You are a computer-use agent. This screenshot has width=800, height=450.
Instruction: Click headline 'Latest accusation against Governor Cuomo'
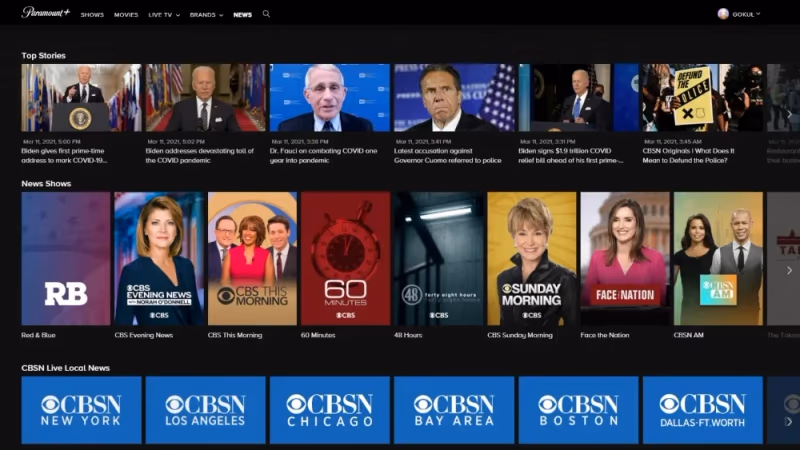pyautogui.click(x=447, y=156)
